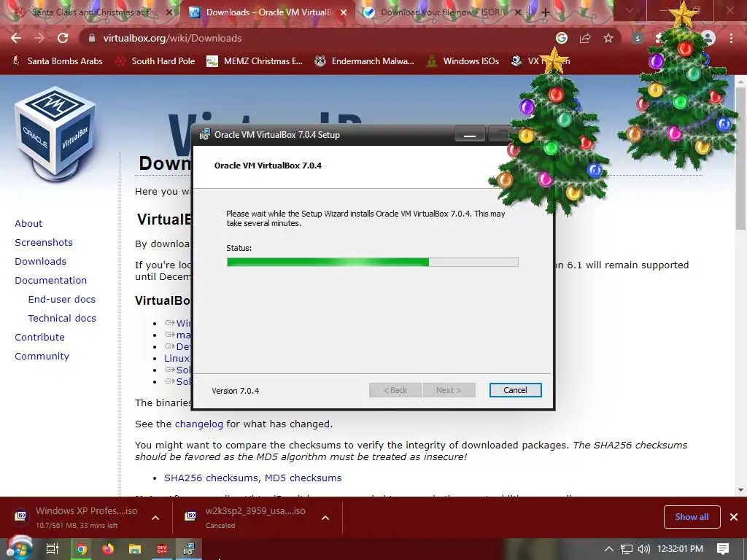Open a new tab with the plus button
Viewport: 747px width, 560px height.
point(546,13)
